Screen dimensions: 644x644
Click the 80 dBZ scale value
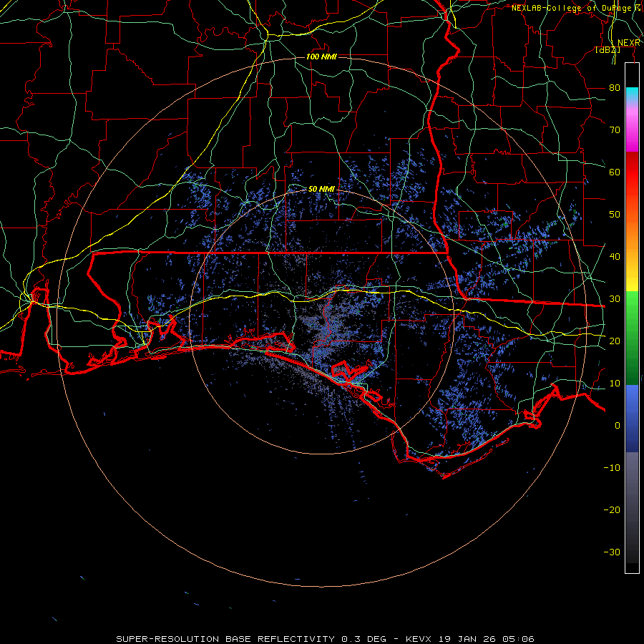click(615, 87)
